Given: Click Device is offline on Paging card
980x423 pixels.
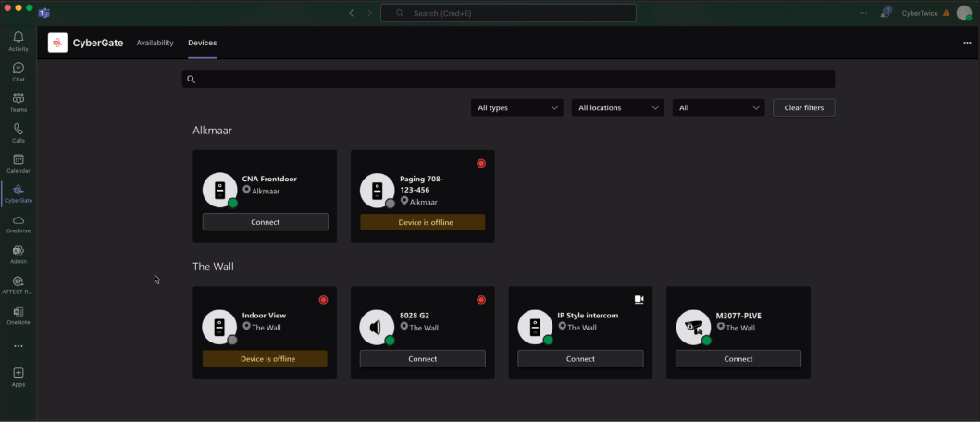Looking at the screenshot, I should pyautogui.click(x=423, y=222).
